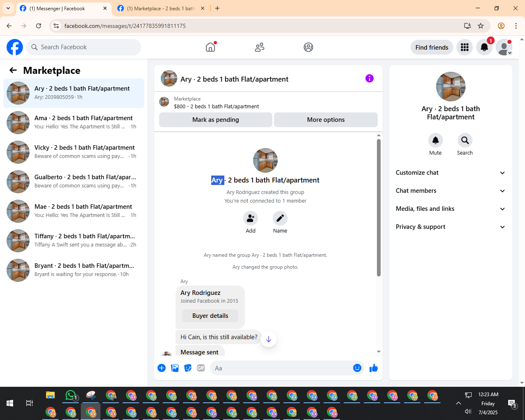
Task: Switch to Marketplace 2 beds 1 bath tab
Action: coord(161,8)
